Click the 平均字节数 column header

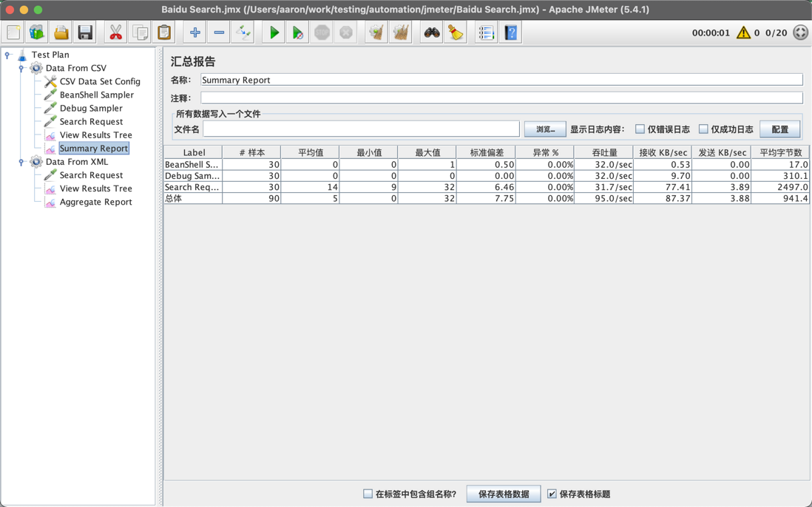point(780,152)
